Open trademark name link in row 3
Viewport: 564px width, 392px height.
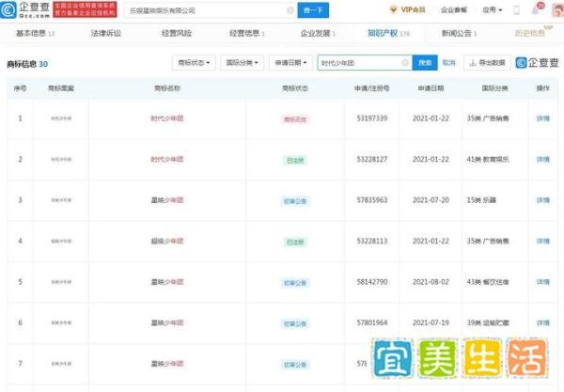click(x=167, y=200)
